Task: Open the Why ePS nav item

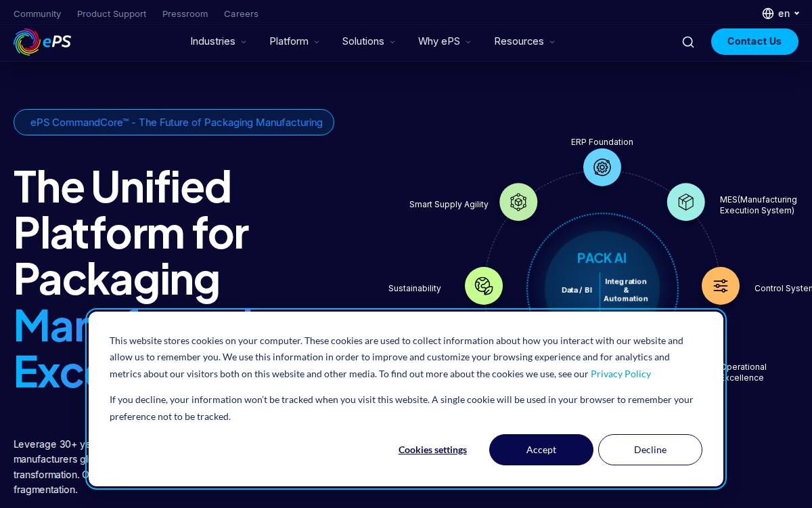Action: point(439,41)
